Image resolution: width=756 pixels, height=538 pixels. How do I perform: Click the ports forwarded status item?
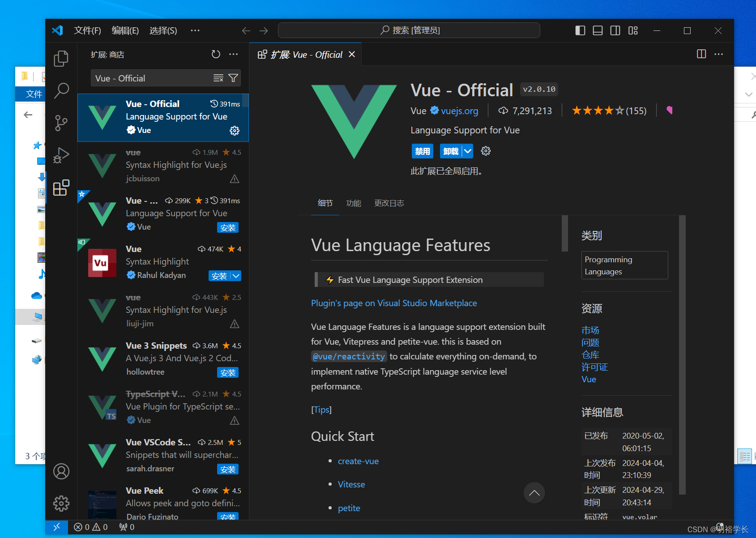tap(127, 527)
